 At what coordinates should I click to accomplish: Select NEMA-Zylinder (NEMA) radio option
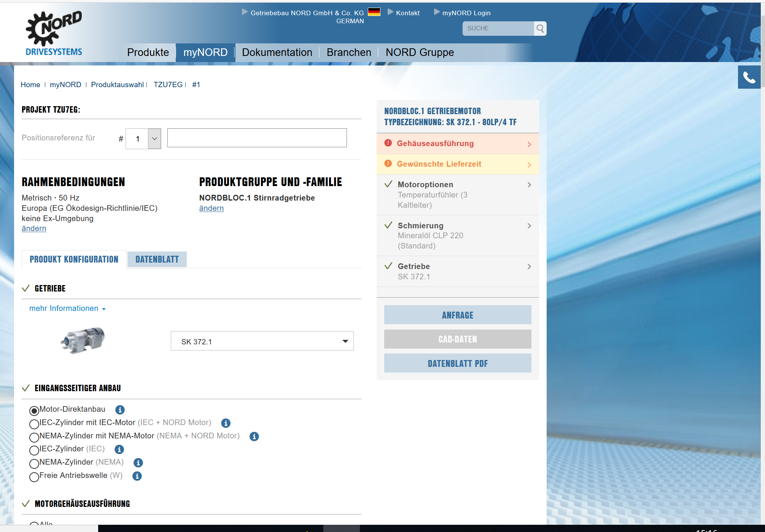coord(34,464)
